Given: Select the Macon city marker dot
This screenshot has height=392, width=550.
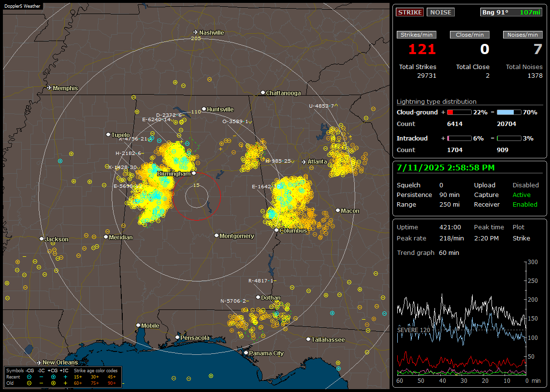Looking at the screenshot, I should [338, 210].
